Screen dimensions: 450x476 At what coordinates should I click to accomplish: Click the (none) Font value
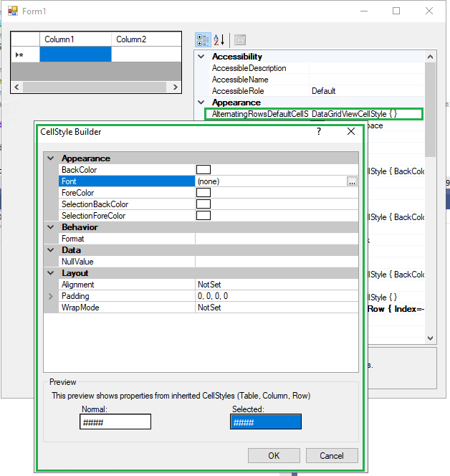click(208, 181)
